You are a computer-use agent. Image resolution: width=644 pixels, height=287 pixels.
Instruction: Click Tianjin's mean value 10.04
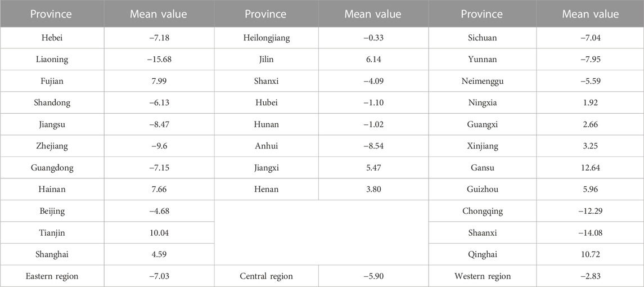click(x=158, y=233)
